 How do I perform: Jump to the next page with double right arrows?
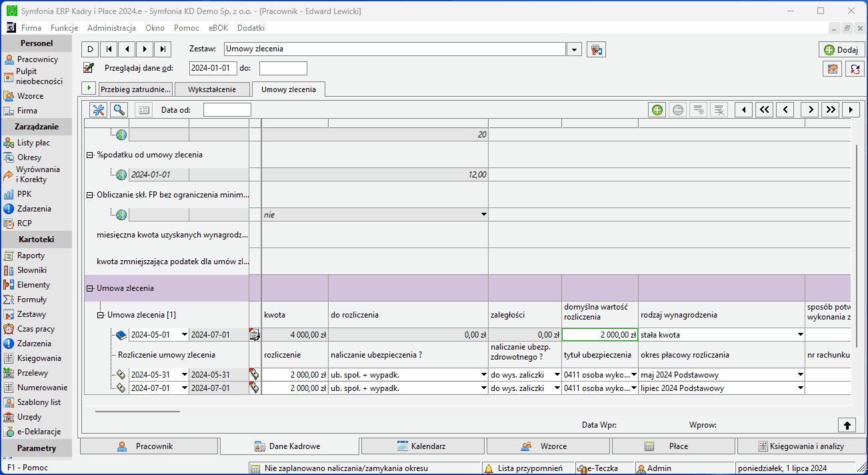830,110
